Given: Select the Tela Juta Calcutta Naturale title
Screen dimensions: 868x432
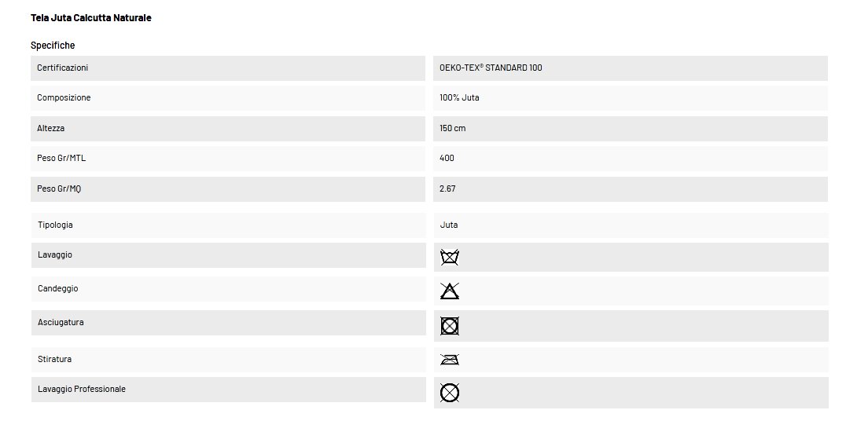Looking at the screenshot, I should point(90,18).
